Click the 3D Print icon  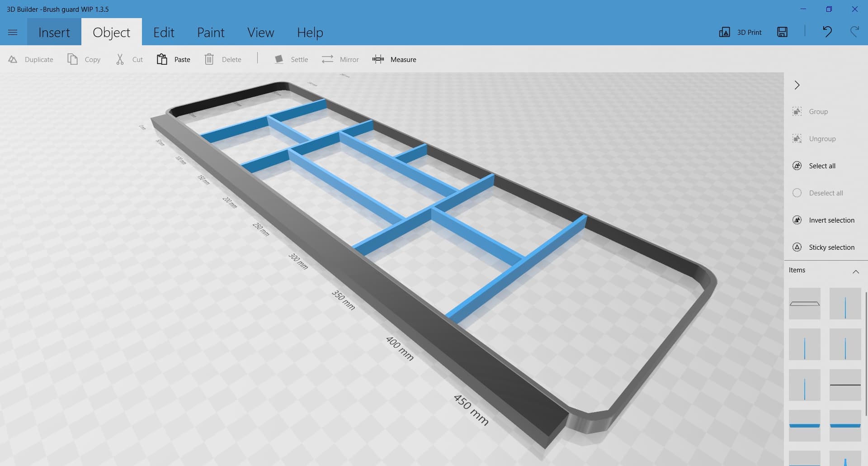(724, 32)
